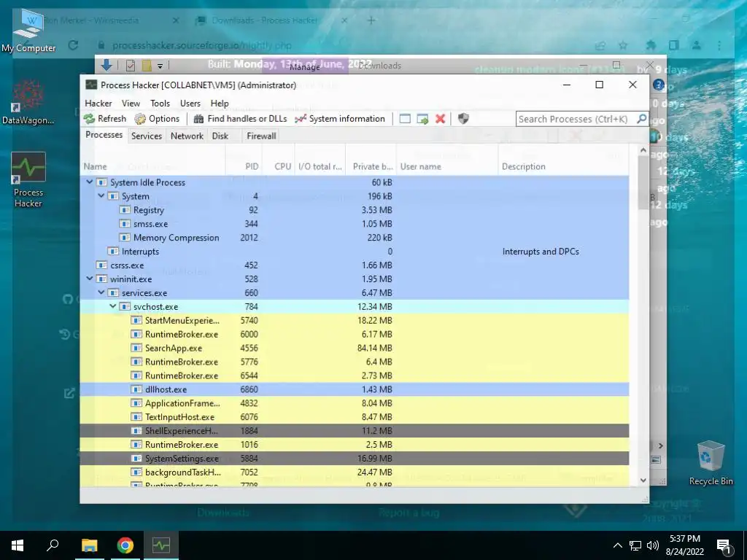Select the Processes tab
Image resolution: width=747 pixels, height=560 pixels.
tap(104, 135)
